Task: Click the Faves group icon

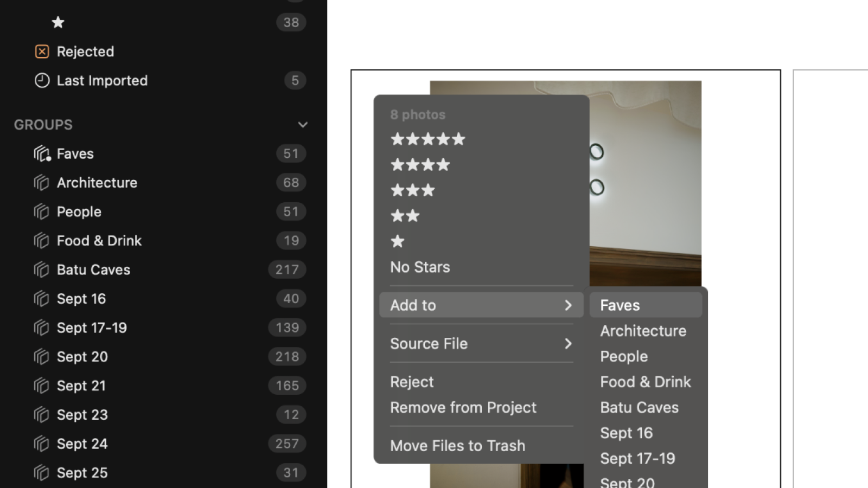Action: point(42,153)
